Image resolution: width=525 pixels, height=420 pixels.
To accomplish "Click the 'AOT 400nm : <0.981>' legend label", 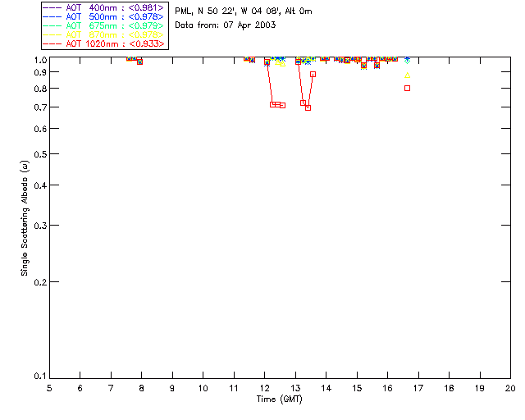I will (x=115, y=7).
